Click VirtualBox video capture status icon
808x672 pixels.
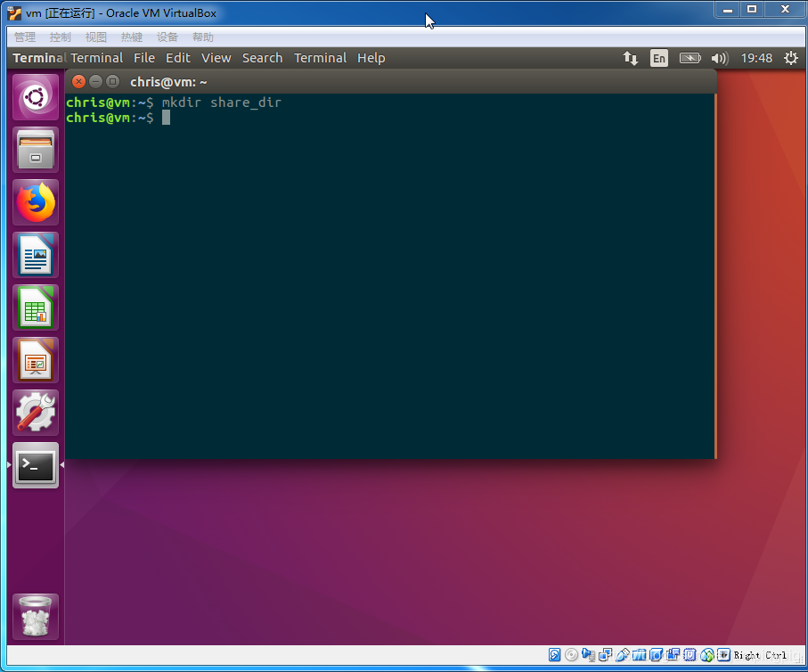point(673,655)
